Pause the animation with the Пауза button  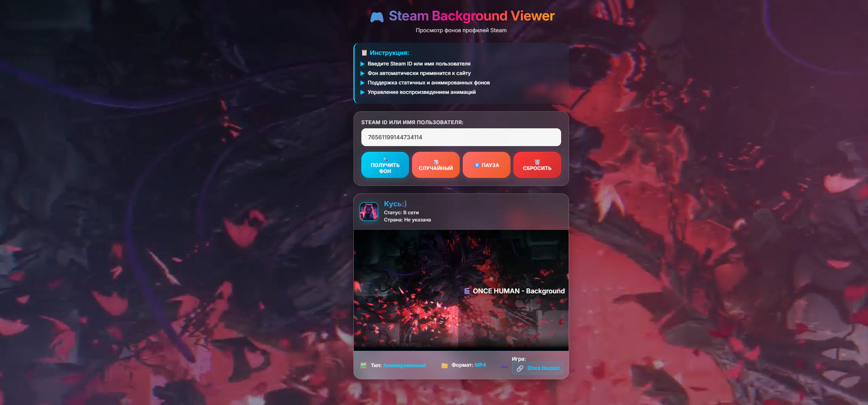(486, 165)
